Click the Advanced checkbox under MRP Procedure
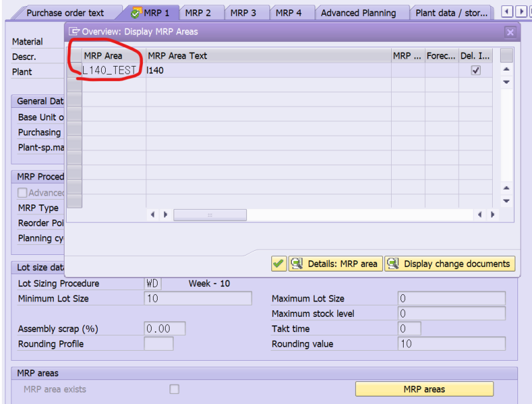 (x=23, y=192)
